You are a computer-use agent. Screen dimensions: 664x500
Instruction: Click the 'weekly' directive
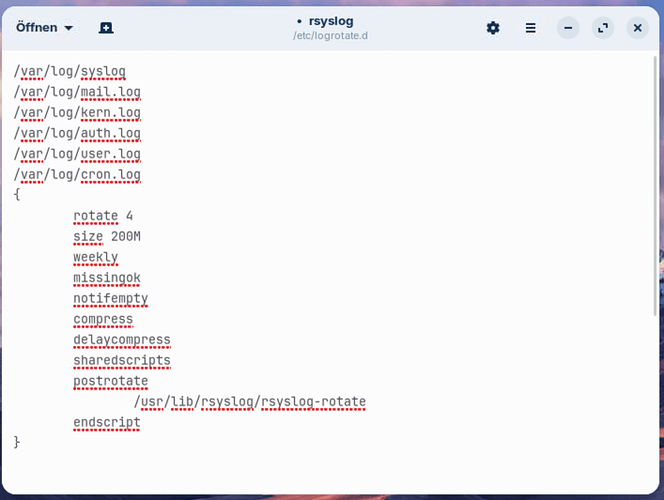pyautogui.click(x=96, y=257)
